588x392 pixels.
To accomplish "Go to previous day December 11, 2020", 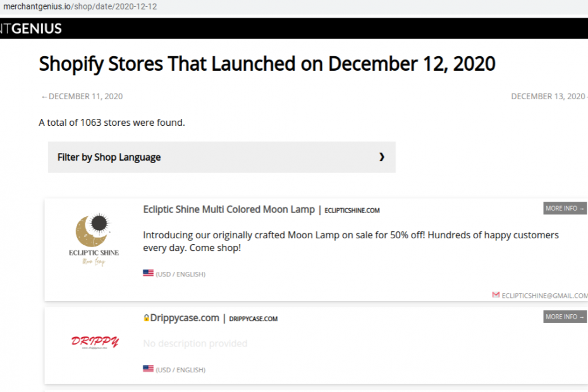I will tap(82, 96).
